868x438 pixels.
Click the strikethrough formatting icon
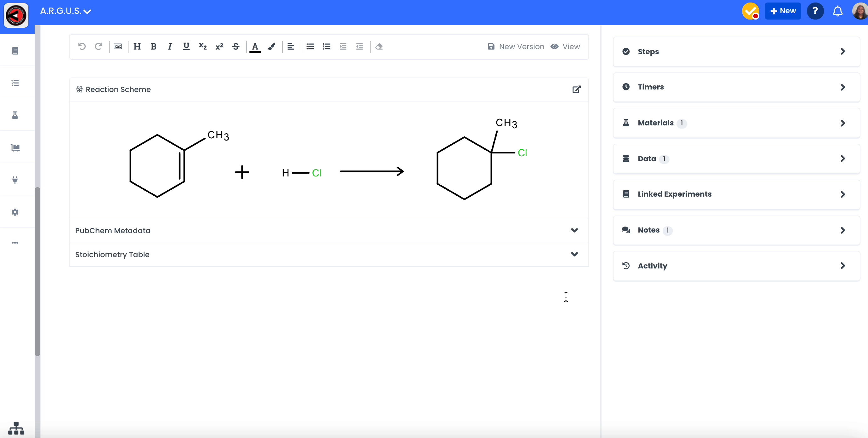click(x=236, y=47)
